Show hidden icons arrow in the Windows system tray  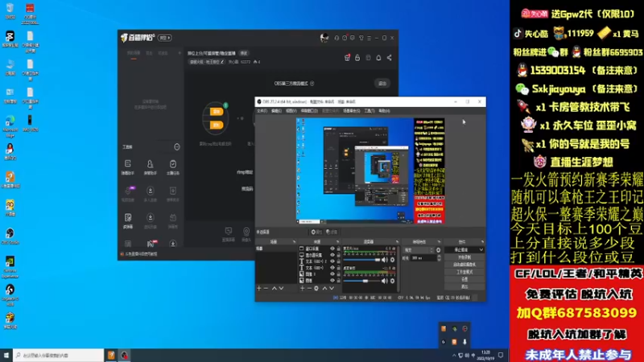pos(454,356)
